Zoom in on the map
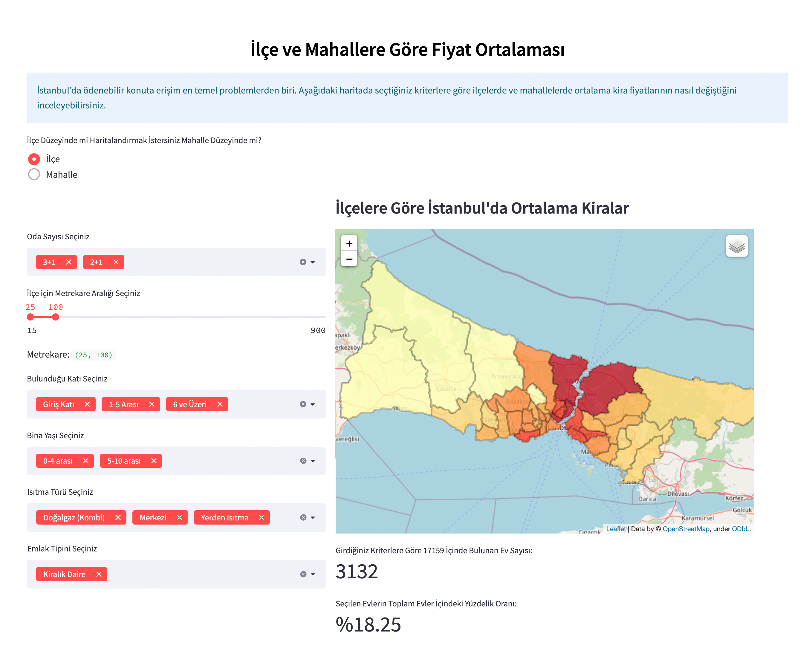The height and width of the screenshot is (656, 812). 349,243
